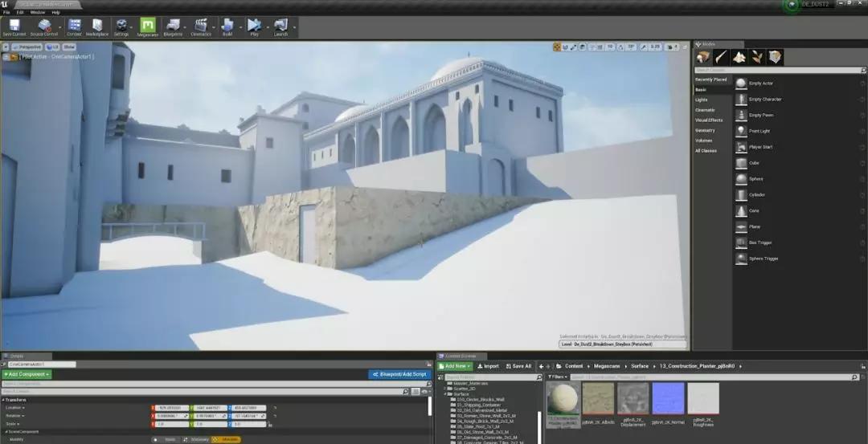Open the Perspective viewport type dropdown
Screen dimensions: 868x444
(x=27, y=47)
